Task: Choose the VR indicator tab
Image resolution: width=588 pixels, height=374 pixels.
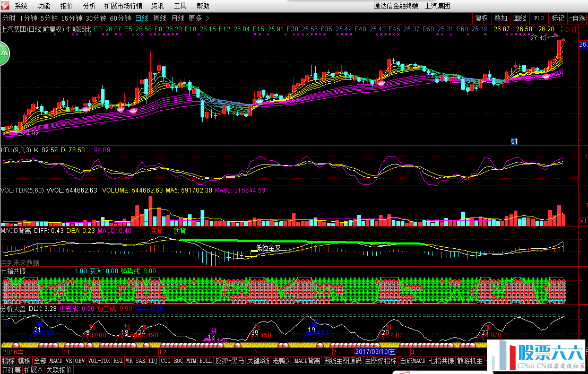Action: (x=68, y=361)
